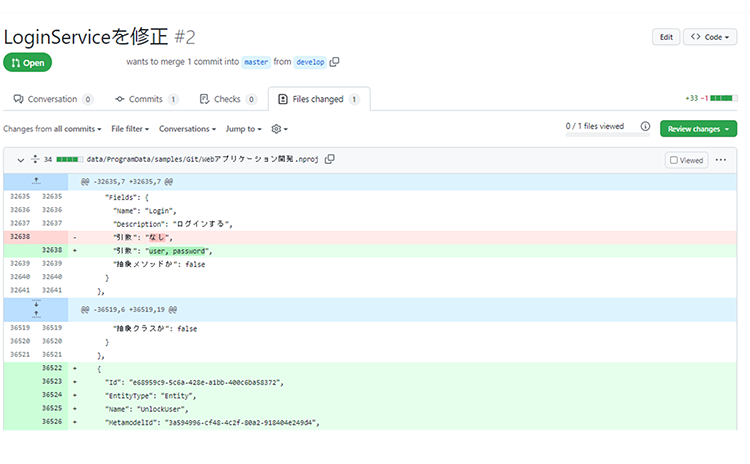Open the develop branch link

(310, 62)
